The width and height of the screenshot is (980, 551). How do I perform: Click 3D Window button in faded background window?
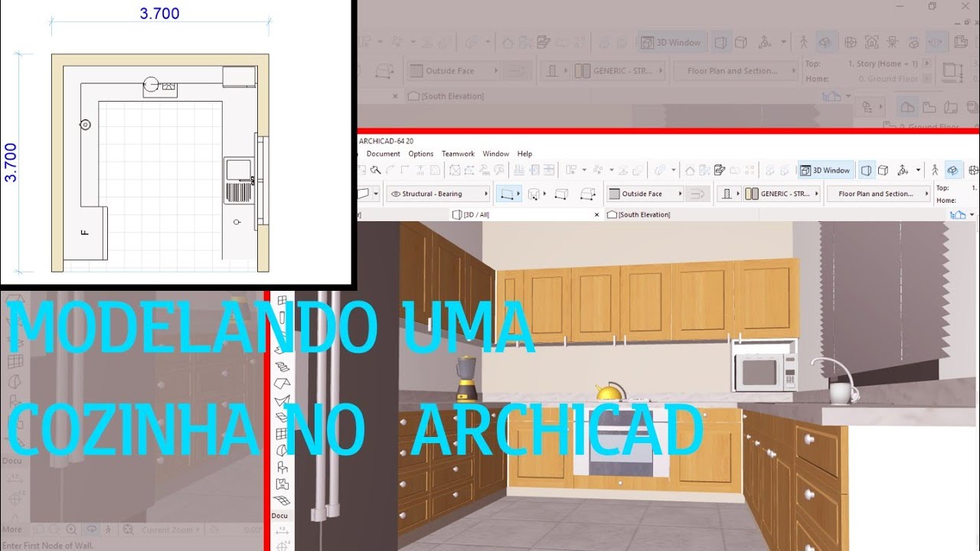[x=671, y=42]
